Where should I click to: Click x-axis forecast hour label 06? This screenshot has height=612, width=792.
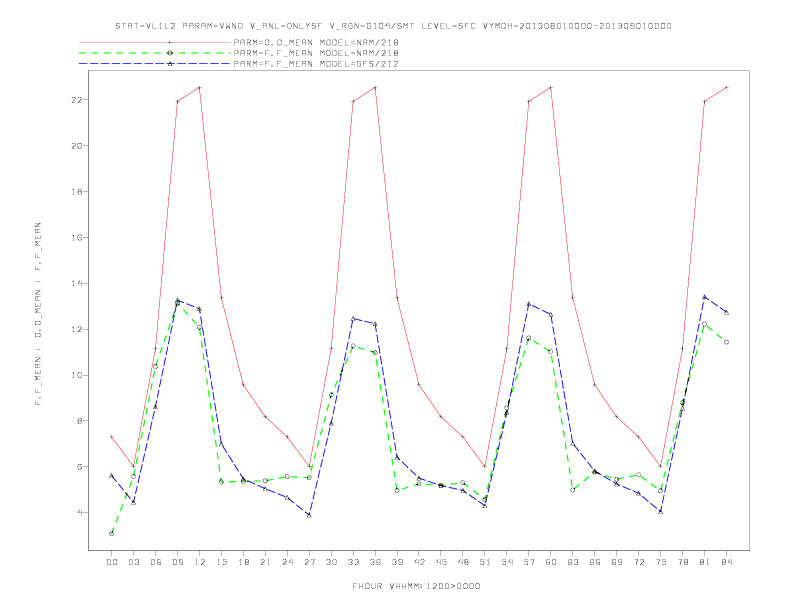(x=156, y=562)
